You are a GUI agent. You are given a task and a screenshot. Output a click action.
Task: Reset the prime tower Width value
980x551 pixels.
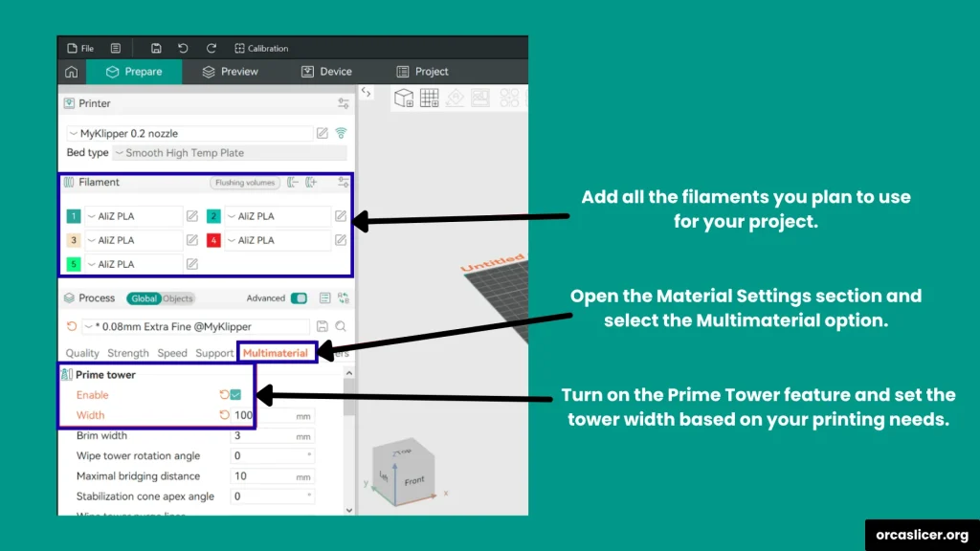tap(225, 415)
